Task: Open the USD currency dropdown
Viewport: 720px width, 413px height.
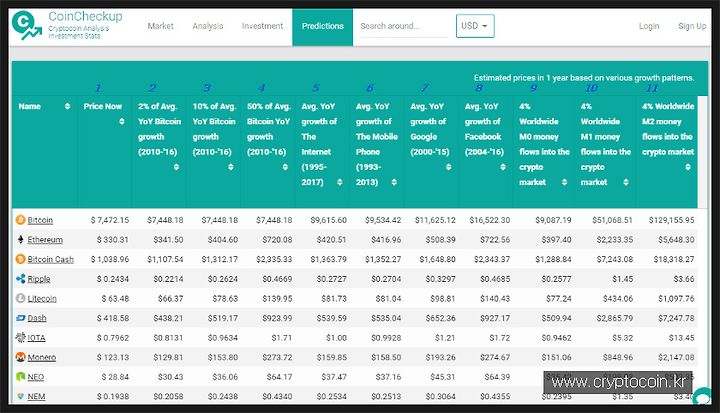Action: click(x=475, y=26)
